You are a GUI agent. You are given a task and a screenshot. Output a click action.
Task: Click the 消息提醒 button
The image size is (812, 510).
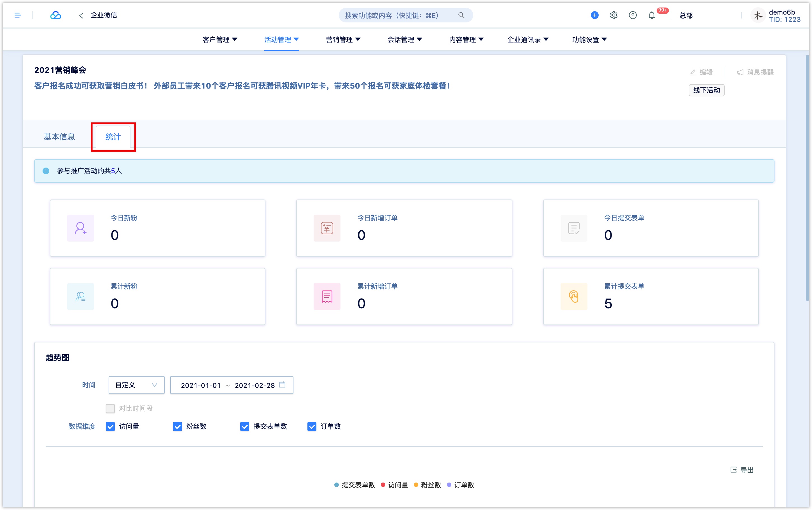tap(755, 72)
